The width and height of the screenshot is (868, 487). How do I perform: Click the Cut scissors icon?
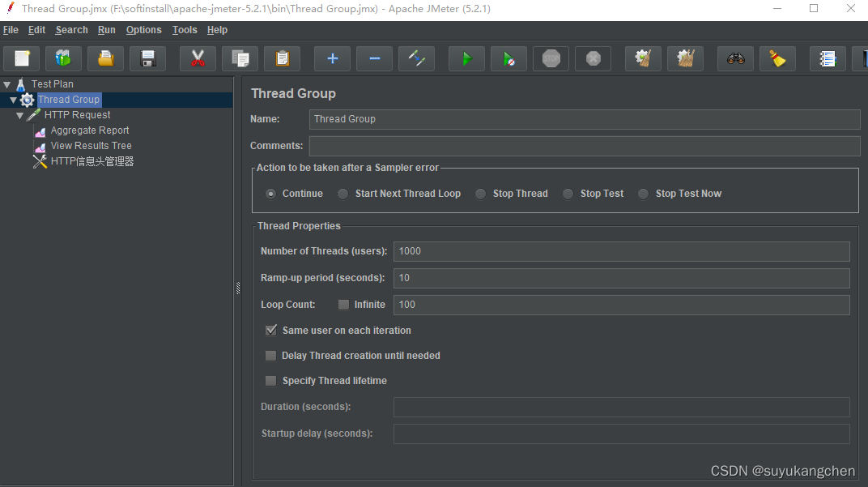tap(198, 58)
